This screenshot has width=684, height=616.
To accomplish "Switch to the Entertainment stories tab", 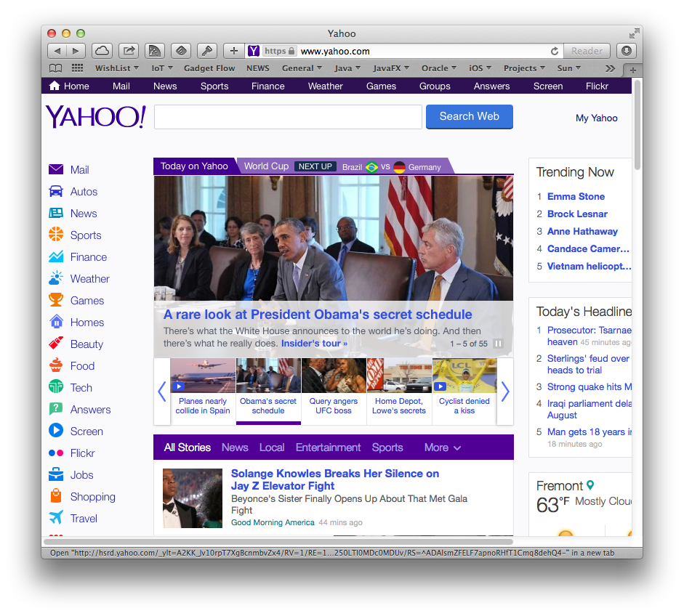I will coord(328,447).
